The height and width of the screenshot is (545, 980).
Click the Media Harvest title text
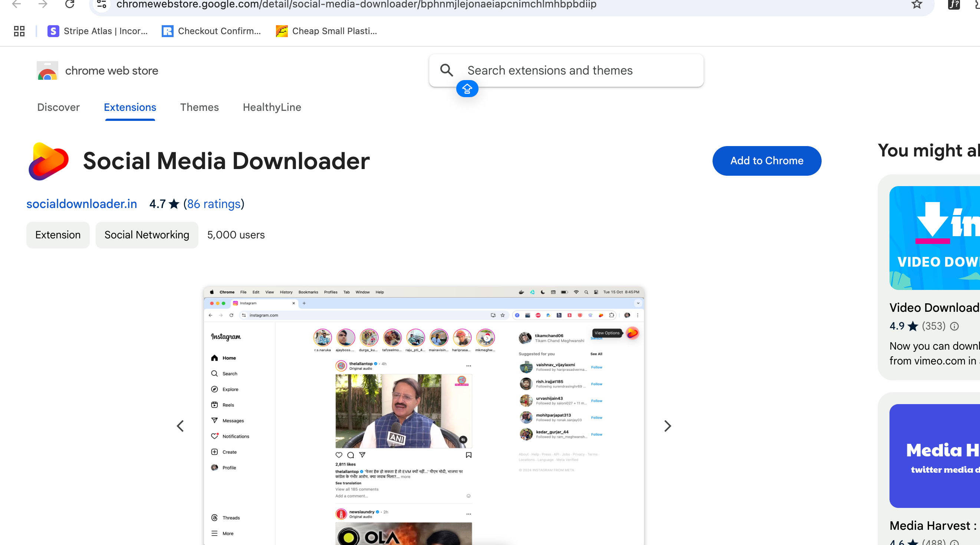933,525
